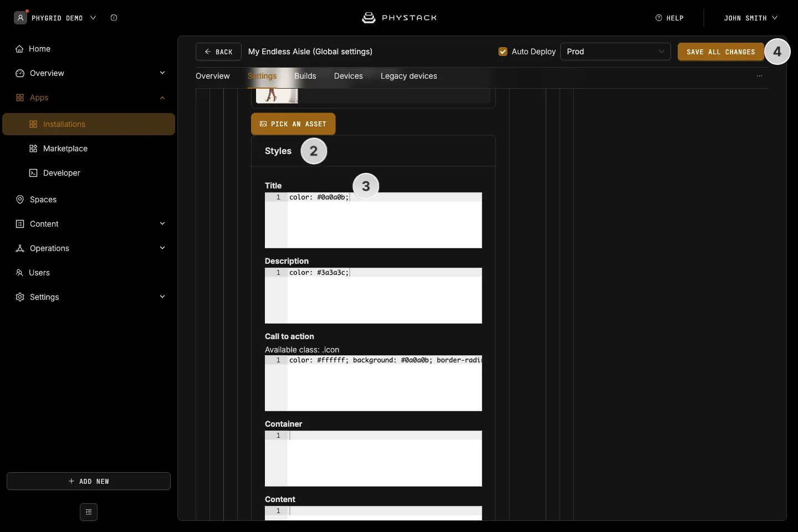Click the Settings gear icon in sidebar
The width and height of the screenshot is (798, 532).
click(20, 297)
